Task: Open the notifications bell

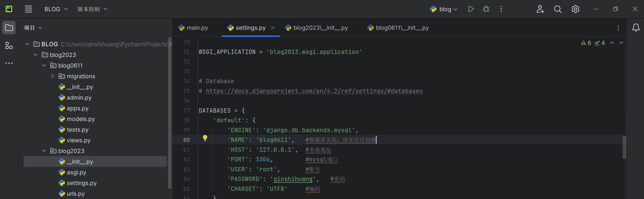Action: [x=636, y=27]
